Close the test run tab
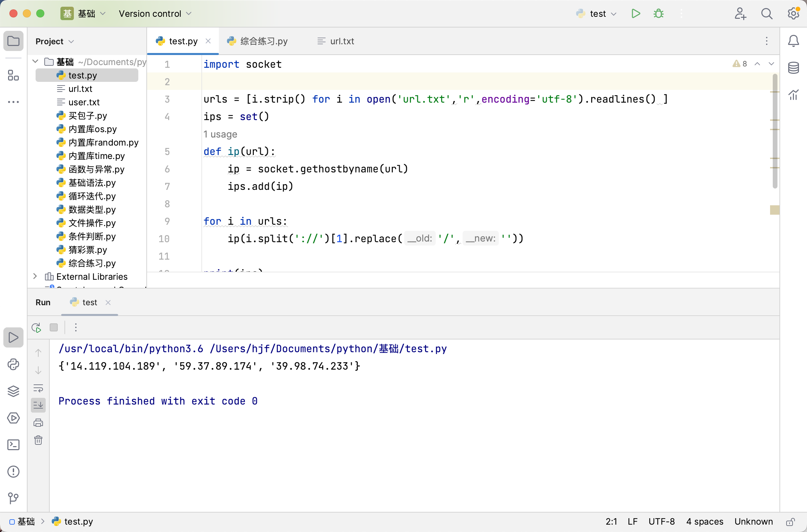The image size is (807, 532). click(108, 302)
